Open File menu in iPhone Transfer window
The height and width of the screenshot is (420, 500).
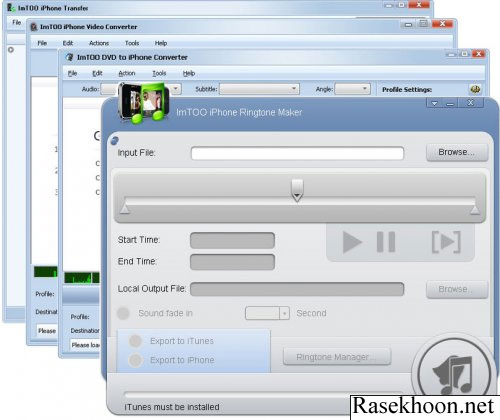(17, 22)
